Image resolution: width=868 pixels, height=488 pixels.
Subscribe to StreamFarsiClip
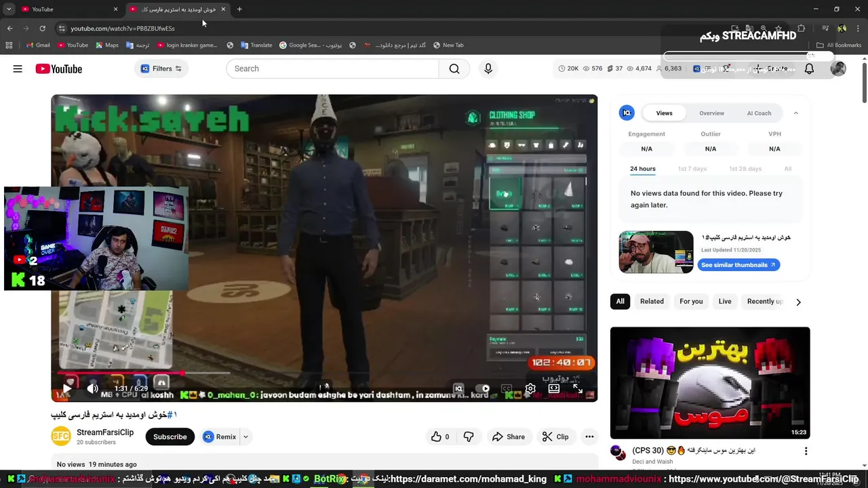[170, 436]
